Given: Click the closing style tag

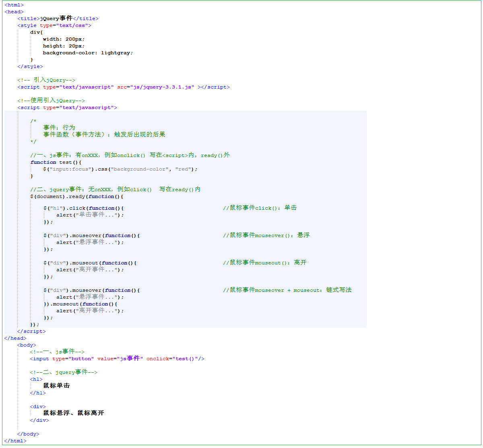Looking at the screenshot, I should [30, 66].
